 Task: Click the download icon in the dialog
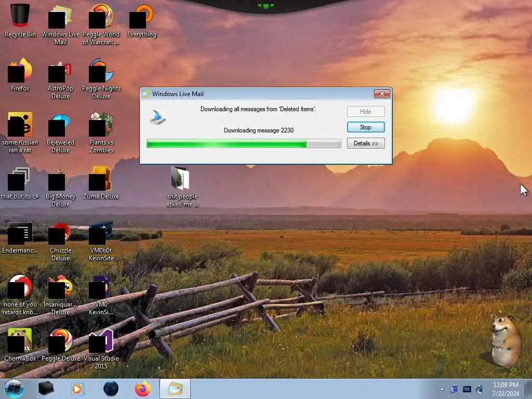158,117
